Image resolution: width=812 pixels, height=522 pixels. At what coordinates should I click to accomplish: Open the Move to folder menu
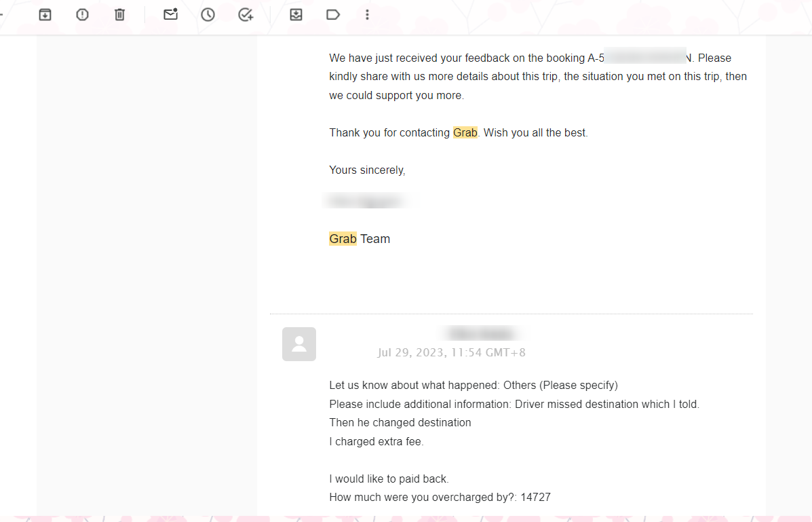coord(296,14)
